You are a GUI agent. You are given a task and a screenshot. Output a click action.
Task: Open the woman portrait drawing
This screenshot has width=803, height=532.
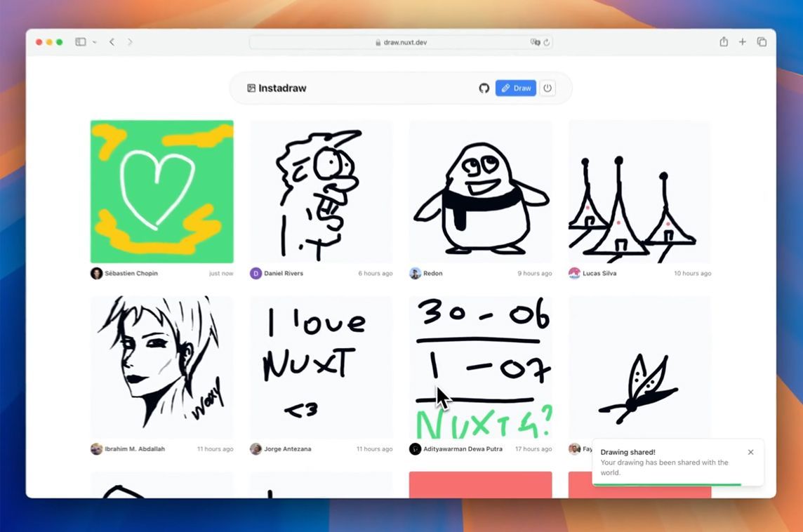tap(162, 367)
